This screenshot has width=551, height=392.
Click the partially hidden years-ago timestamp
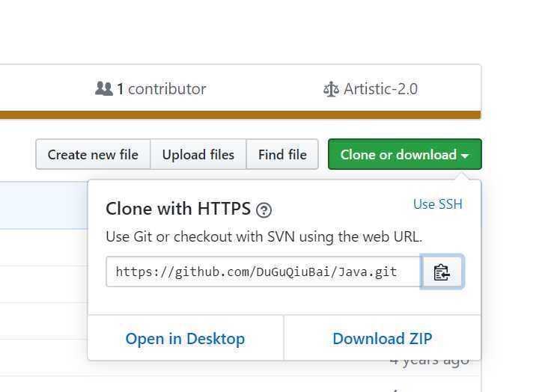430,361
